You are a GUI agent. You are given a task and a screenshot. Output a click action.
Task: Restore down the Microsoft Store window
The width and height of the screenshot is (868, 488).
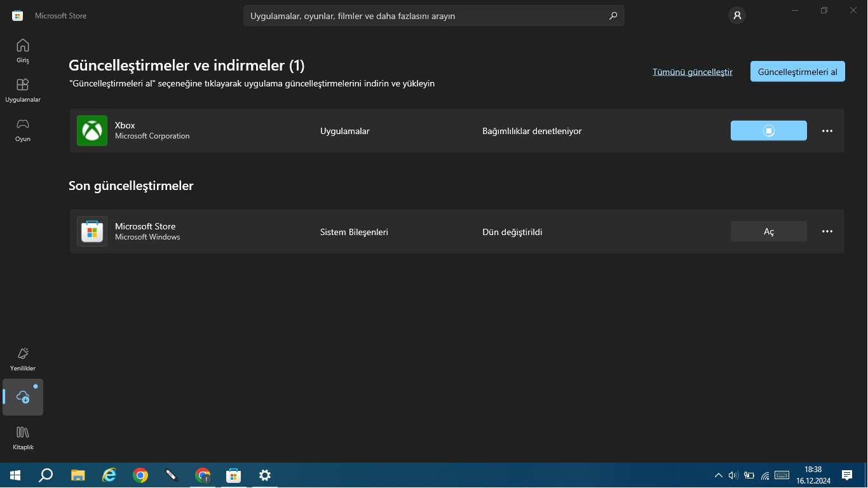click(x=824, y=10)
